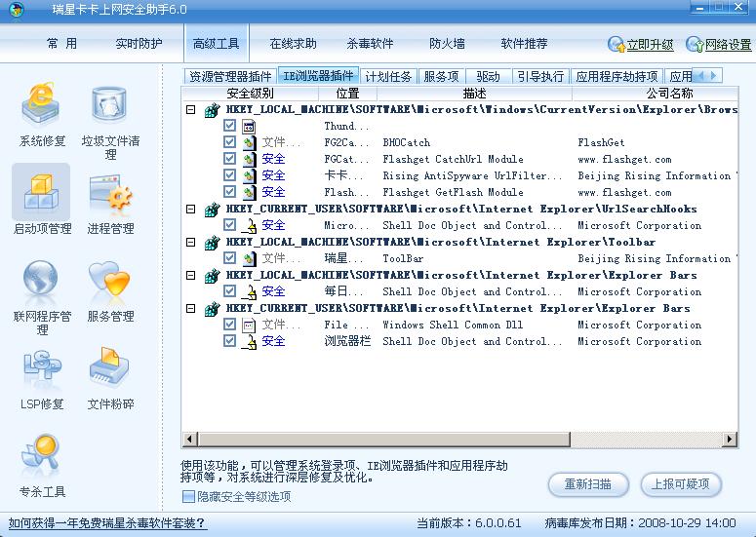Click the 立即升级 upgrade globe icon

(617, 44)
